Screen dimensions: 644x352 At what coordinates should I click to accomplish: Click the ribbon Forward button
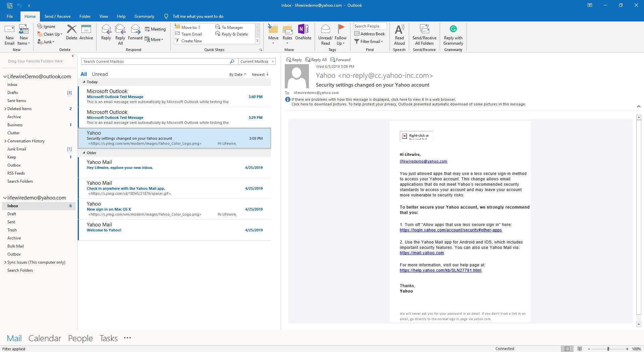pyautogui.click(x=135, y=32)
